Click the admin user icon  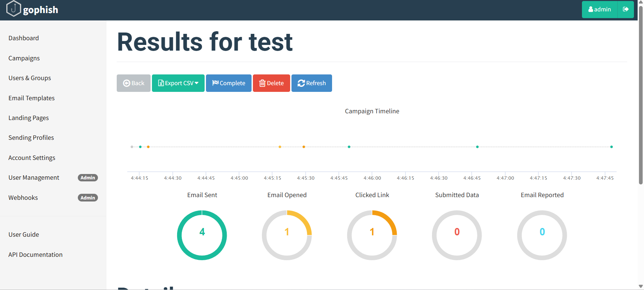[x=591, y=9]
